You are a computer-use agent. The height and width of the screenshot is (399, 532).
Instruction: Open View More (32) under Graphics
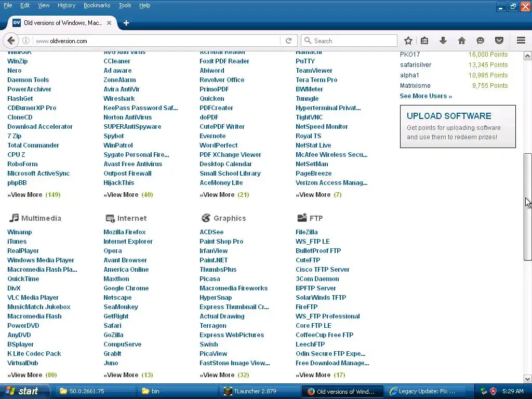point(224,375)
